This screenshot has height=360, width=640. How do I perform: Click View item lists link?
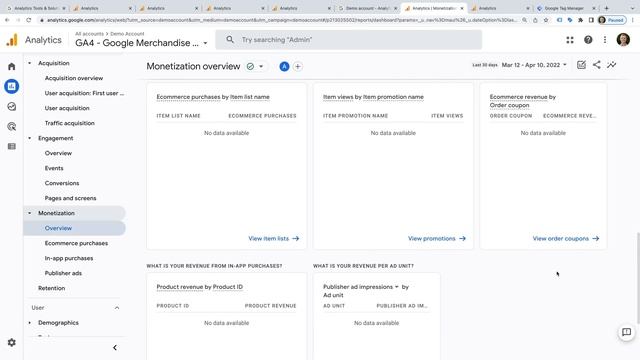tap(273, 238)
